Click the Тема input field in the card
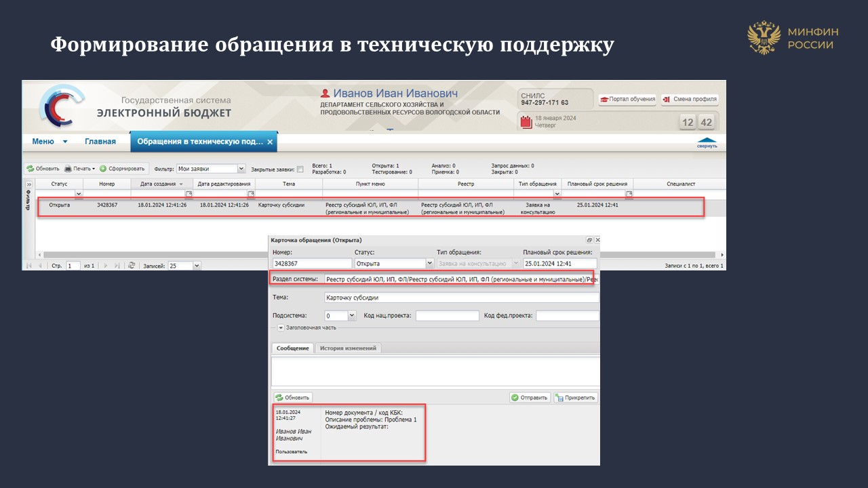 coord(461,298)
